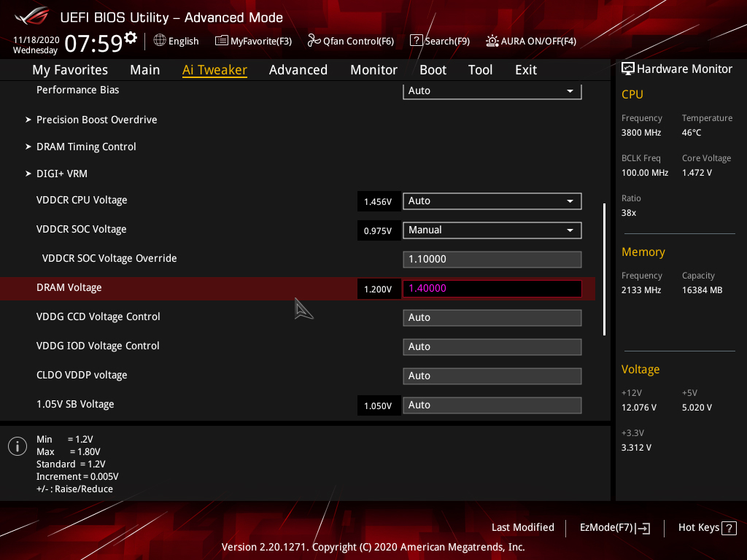
Task: Open the Boot tab
Action: 433,70
